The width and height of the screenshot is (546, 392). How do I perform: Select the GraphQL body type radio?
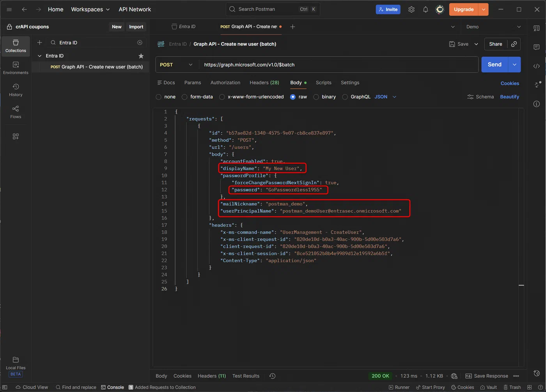tap(345, 97)
